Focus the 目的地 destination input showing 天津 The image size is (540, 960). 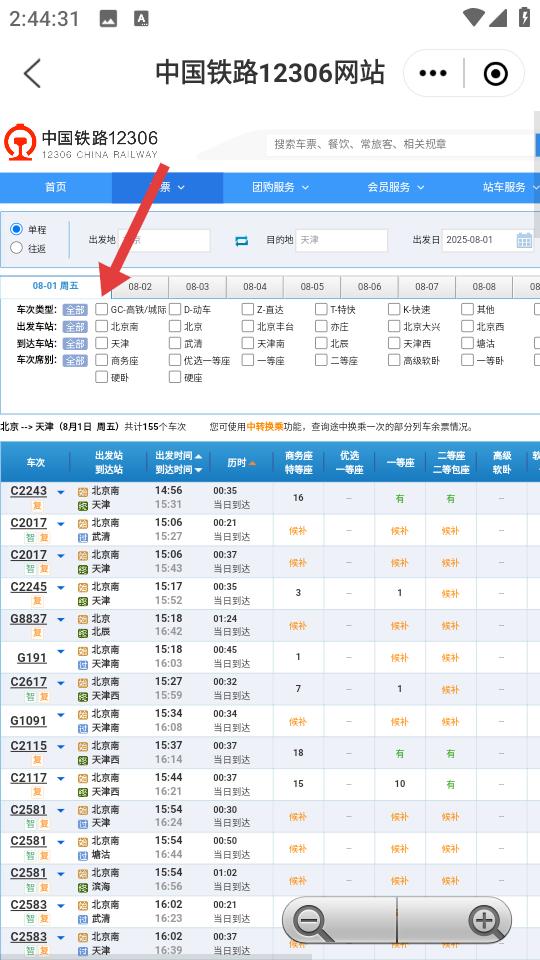point(342,241)
